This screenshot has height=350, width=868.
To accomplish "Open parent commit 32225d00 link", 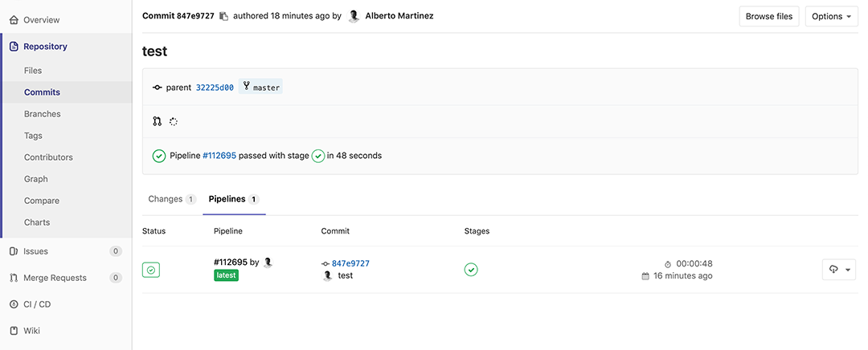I will [215, 87].
